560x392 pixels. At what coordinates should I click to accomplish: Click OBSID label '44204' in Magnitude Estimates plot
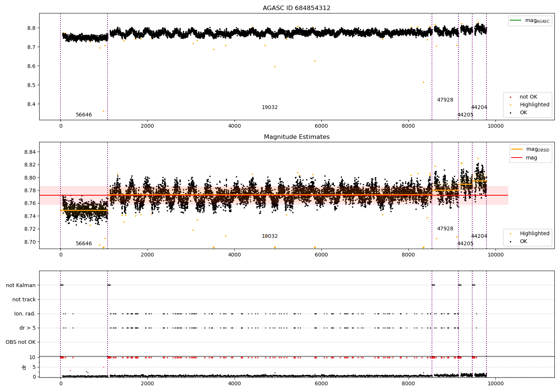(479, 236)
